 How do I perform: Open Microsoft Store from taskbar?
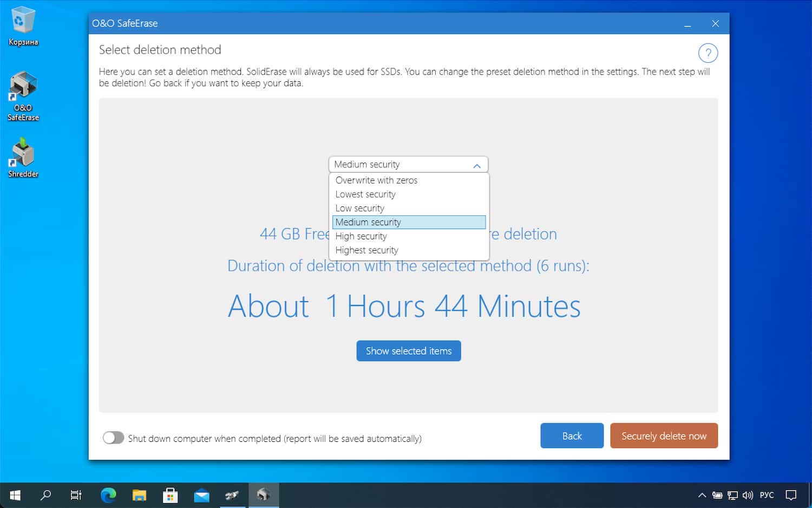point(171,495)
